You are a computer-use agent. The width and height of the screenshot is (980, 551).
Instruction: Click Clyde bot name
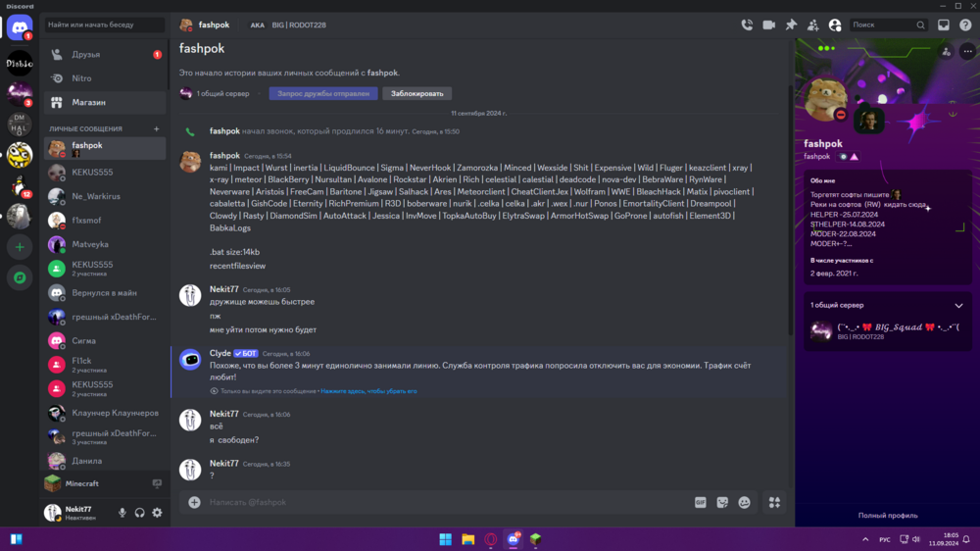coord(220,353)
